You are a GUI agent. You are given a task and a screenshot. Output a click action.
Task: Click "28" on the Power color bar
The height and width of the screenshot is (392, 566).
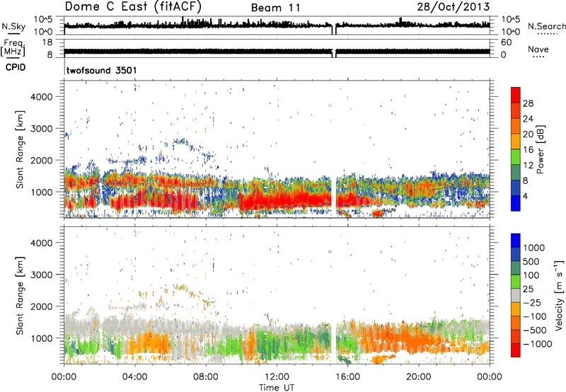tap(528, 103)
